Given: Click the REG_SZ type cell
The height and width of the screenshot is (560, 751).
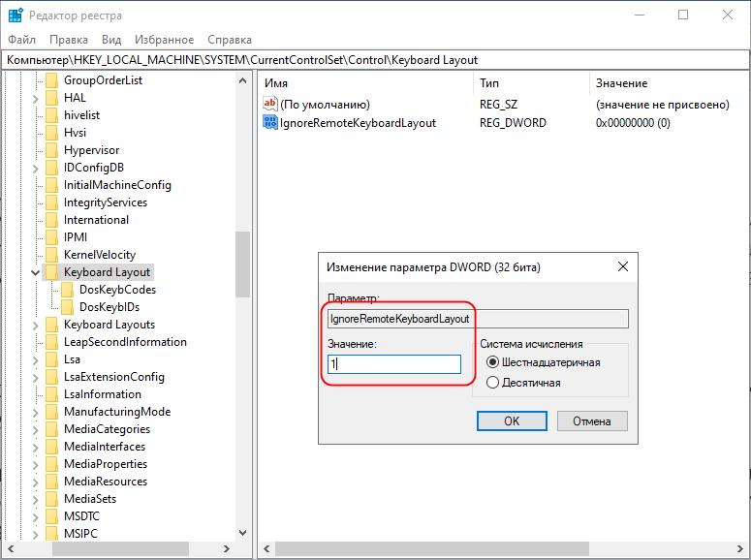Looking at the screenshot, I should click(x=498, y=105).
